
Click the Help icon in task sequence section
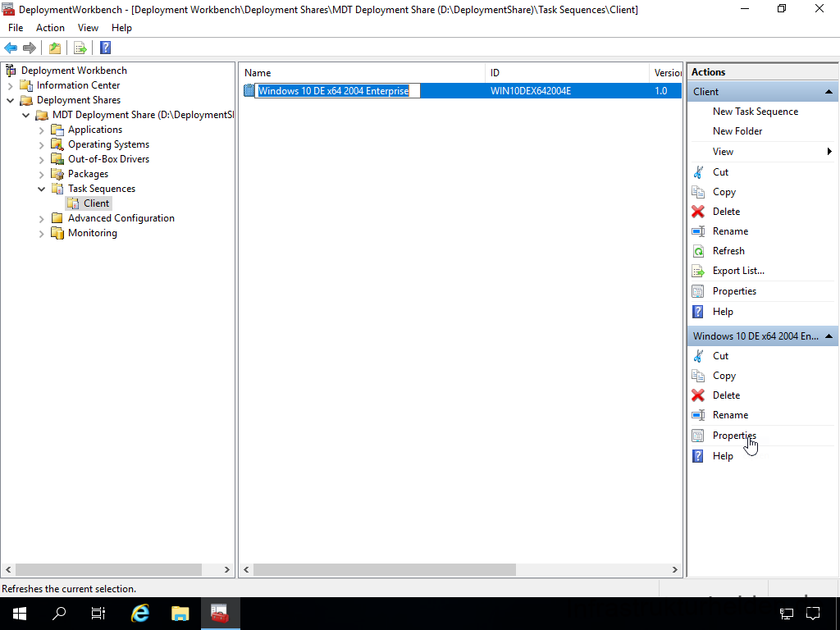click(698, 456)
